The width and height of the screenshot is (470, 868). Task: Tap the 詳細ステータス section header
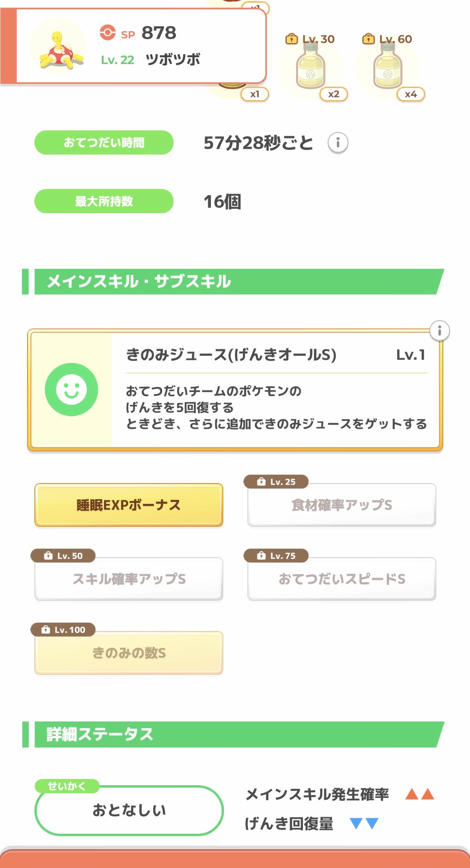point(234,734)
